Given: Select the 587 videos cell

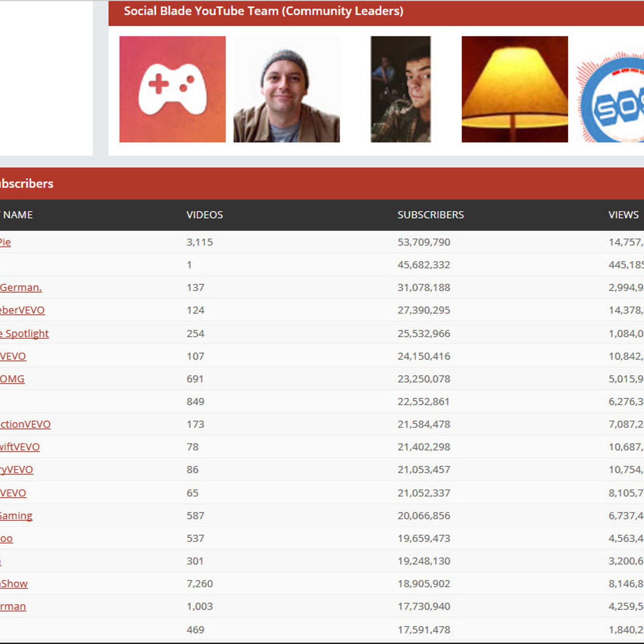Looking at the screenshot, I should 195,516.
